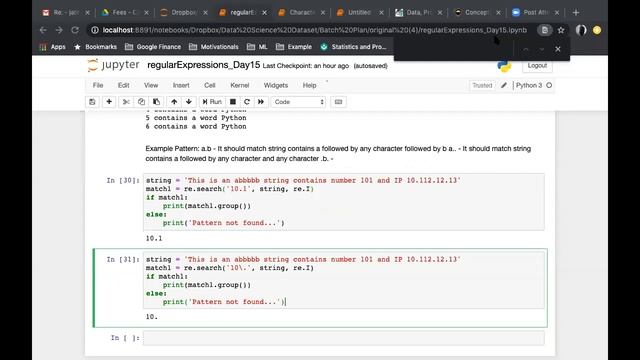This screenshot has width=640, height=360.
Task: Copy selected cells icon
Action: pos(141,102)
